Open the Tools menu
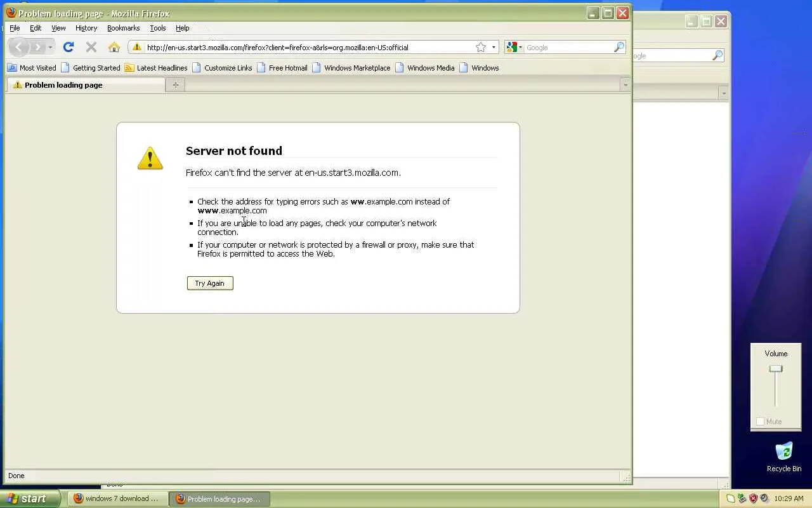812x508 pixels. pos(158,28)
